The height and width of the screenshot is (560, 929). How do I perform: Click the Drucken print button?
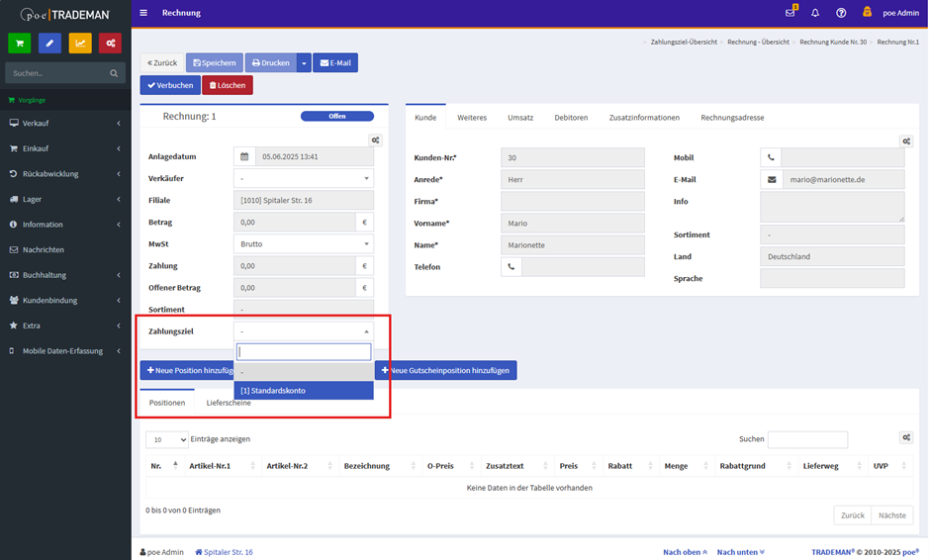coord(271,62)
